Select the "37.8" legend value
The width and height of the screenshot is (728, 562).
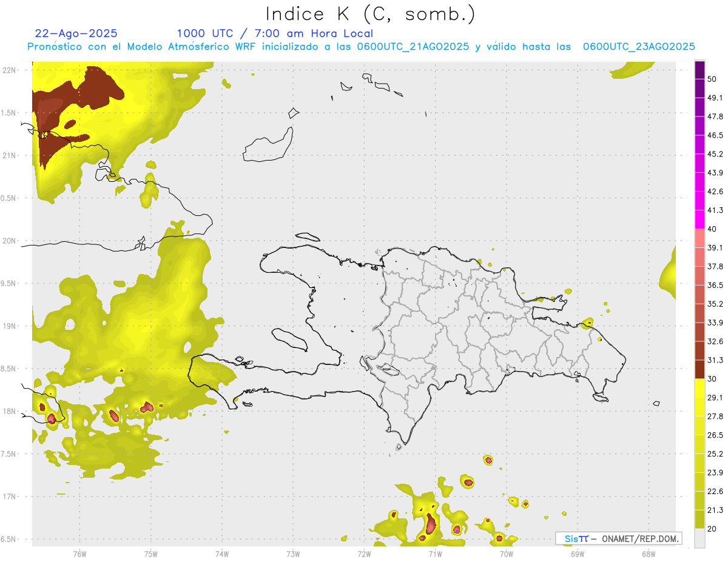[715, 266]
